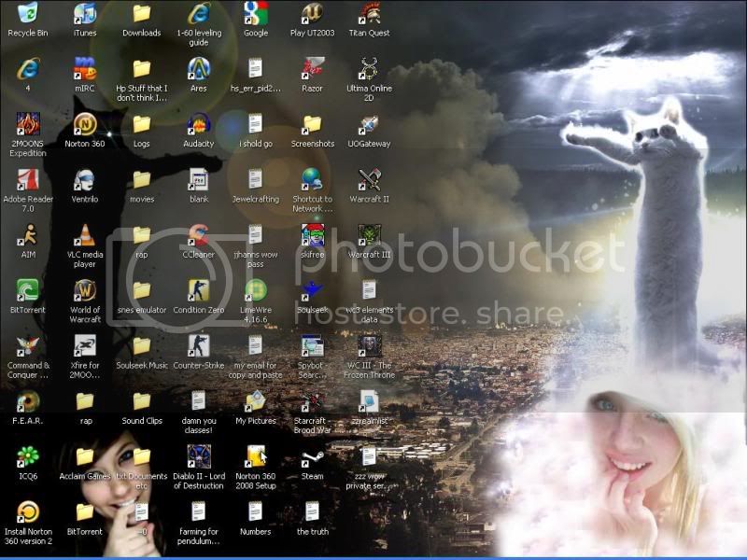Image resolution: width=747 pixels, height=560 pixels.
Task: Open the Downloads folder
Action: click(x=142, y=14)
